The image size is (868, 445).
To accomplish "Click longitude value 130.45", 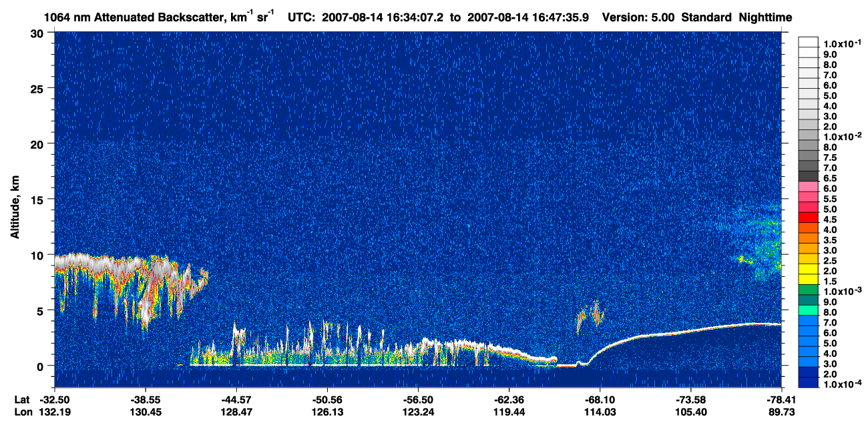I will point(145,412).
